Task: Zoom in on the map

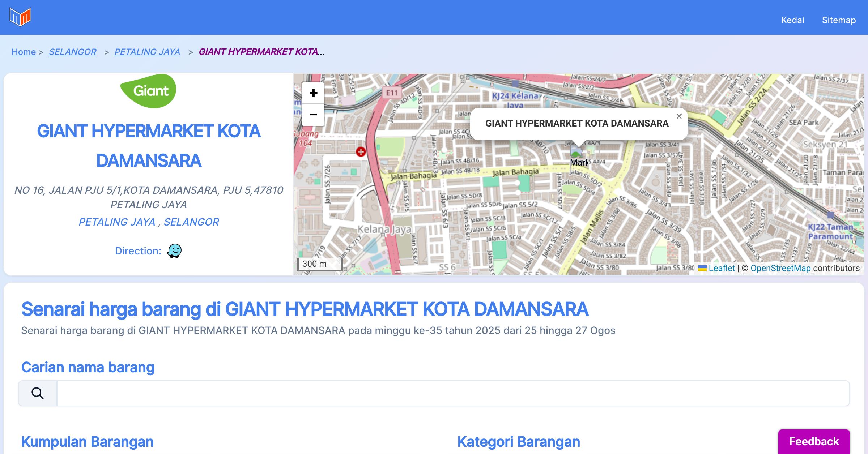Action: (x=313, y=93)
